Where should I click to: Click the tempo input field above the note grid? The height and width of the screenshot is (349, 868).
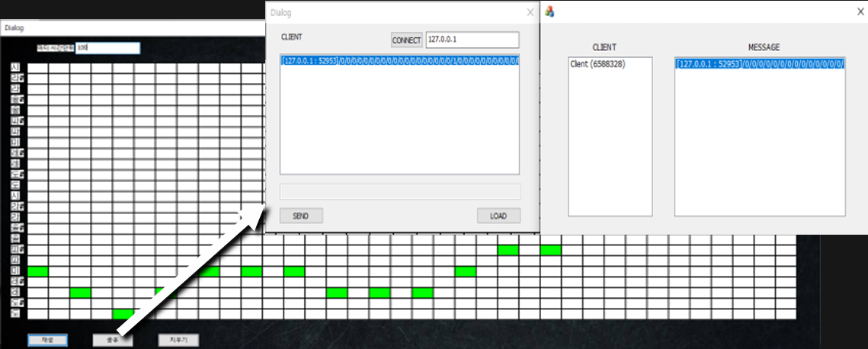[107, 48]
